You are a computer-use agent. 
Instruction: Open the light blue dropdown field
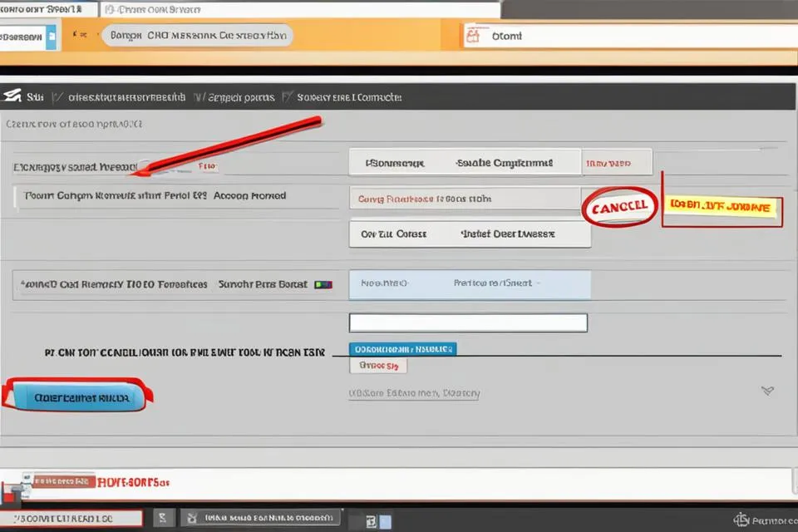(470, 284)
